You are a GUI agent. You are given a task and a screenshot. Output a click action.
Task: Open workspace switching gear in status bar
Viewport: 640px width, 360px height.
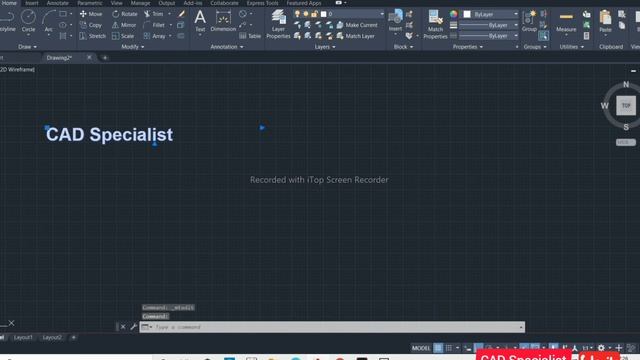tap(601, 348)
